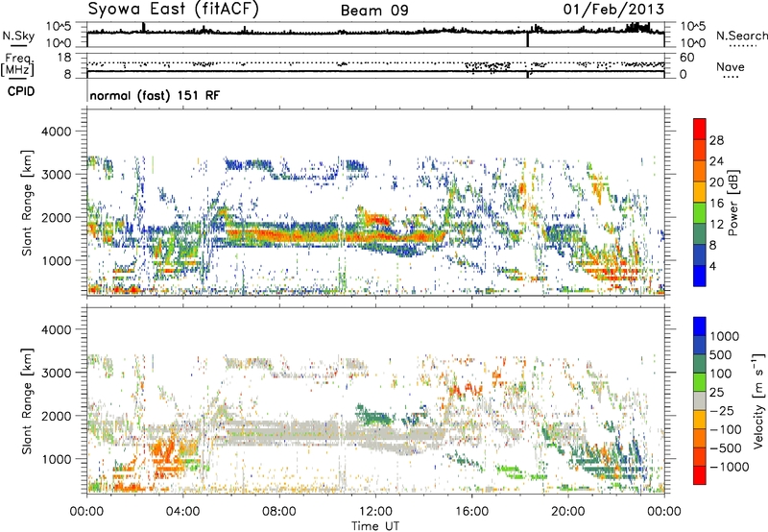The image size is (768, 532).
Task: Click the "25" tick on Velocity color bar
Action: click(x=717, y=393)
